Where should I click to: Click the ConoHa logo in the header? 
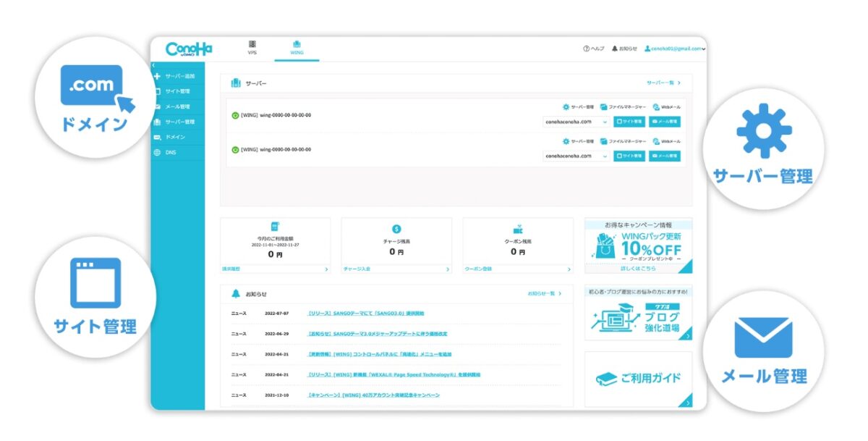[189, 49]
